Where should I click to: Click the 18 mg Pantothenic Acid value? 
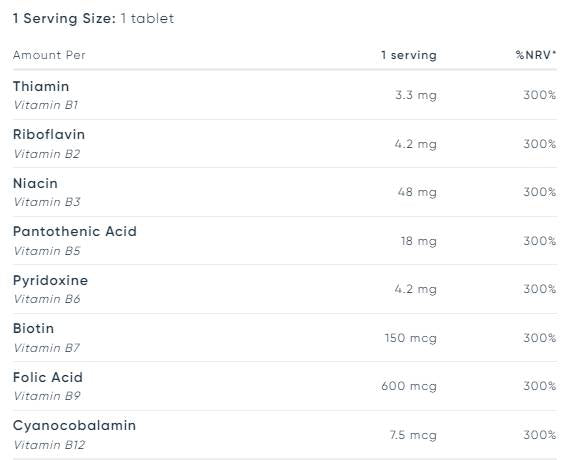(419, 241)
